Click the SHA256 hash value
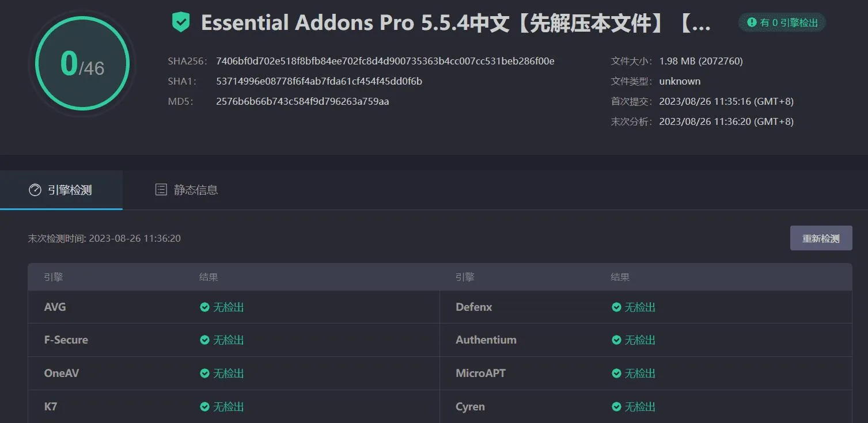This screenshot has height=423, width=868. point(385,61)
